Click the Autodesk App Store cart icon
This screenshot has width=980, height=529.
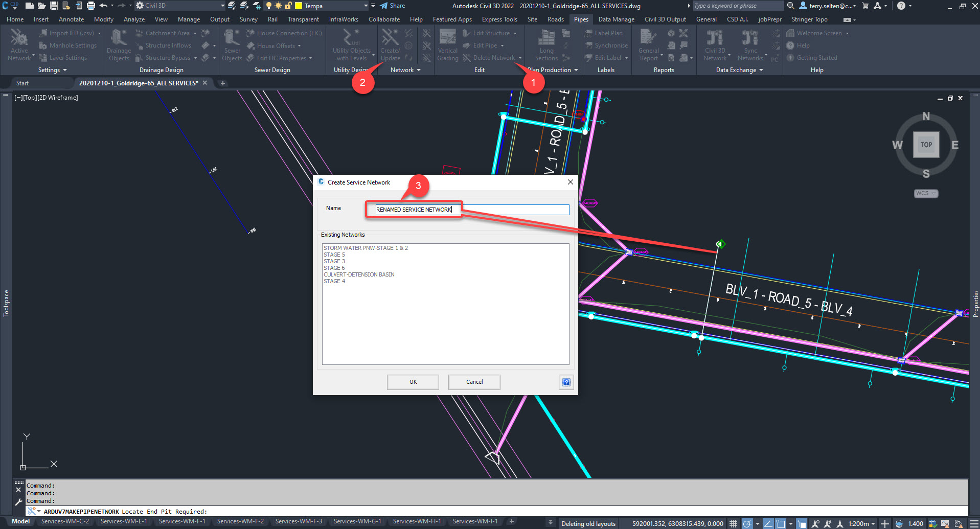[x=865, y=6]
